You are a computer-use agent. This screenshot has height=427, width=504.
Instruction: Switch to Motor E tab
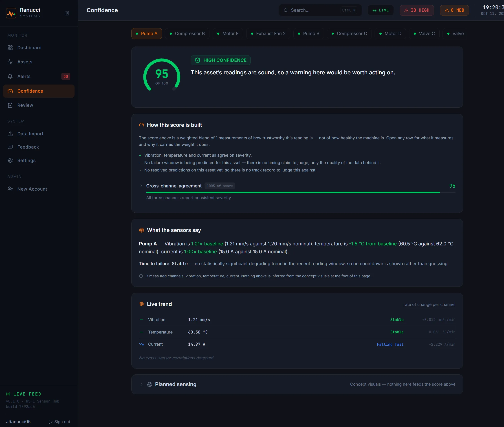click(x=228, y=33)
